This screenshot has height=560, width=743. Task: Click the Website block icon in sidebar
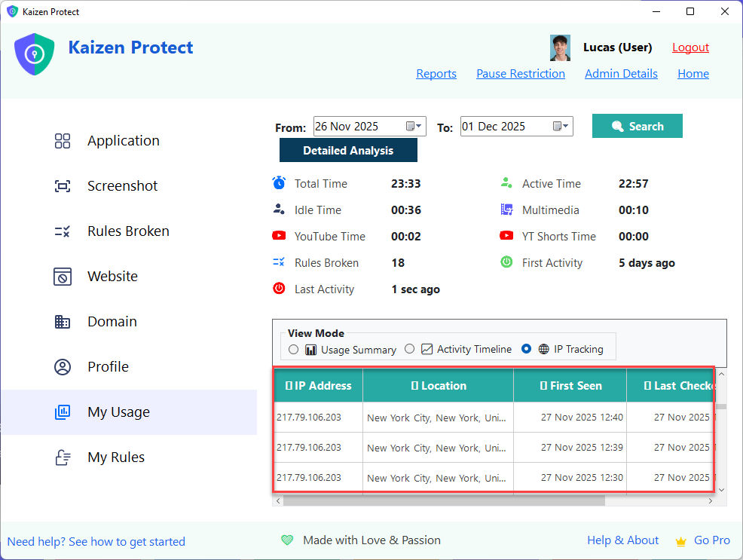click(63, 277)
